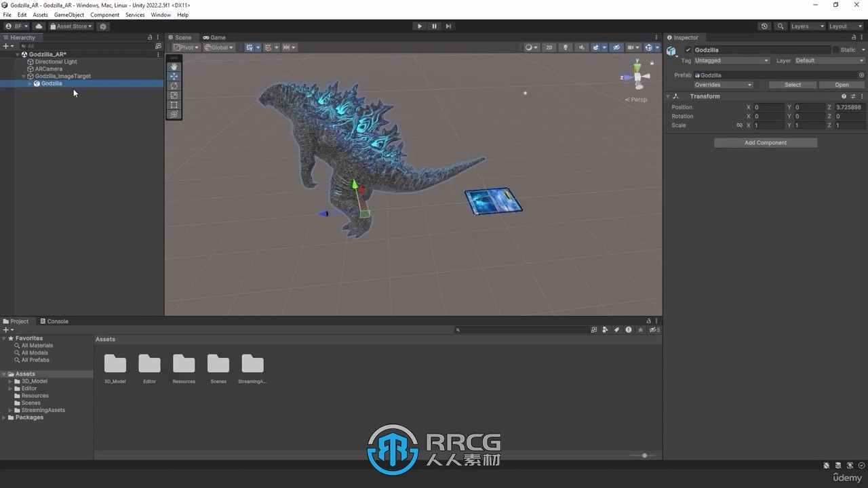
Task: Toggle the Static checkbox
Action: coord(836,49)
